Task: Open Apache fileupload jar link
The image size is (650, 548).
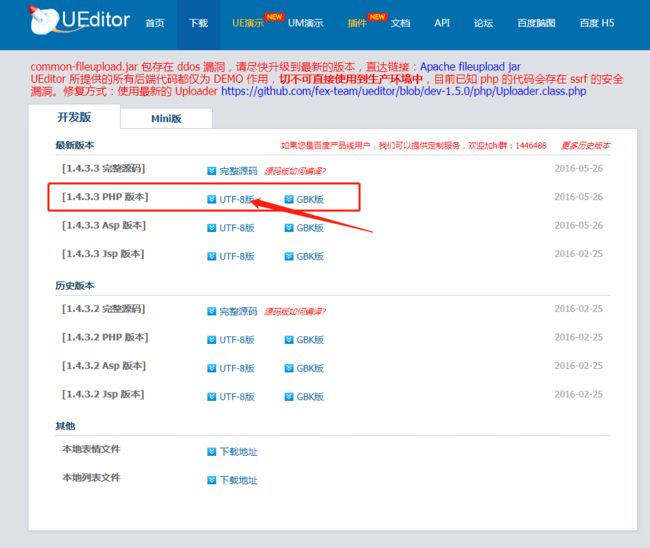Action: pyautogui.click(x=471, y=67)
